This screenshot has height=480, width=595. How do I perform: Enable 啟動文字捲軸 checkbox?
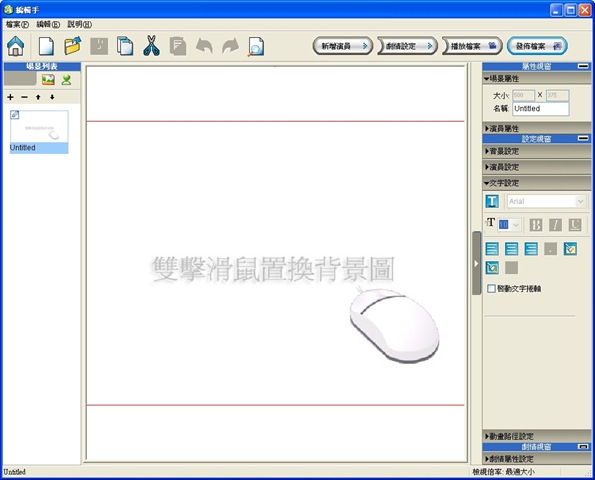491,289
